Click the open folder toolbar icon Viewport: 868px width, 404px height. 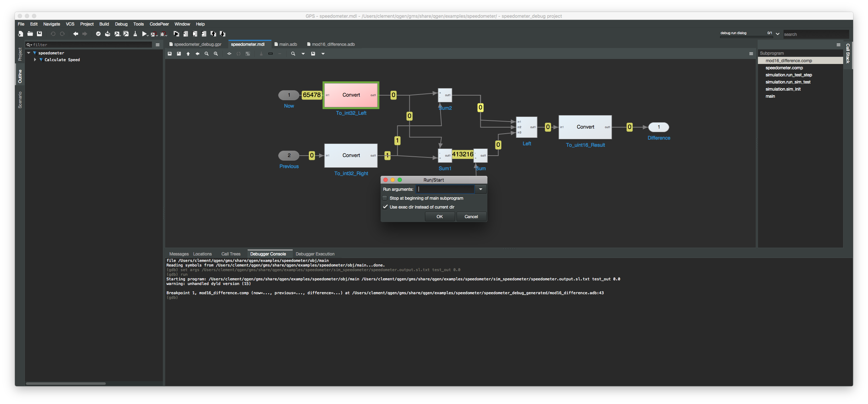coord(30,34)
